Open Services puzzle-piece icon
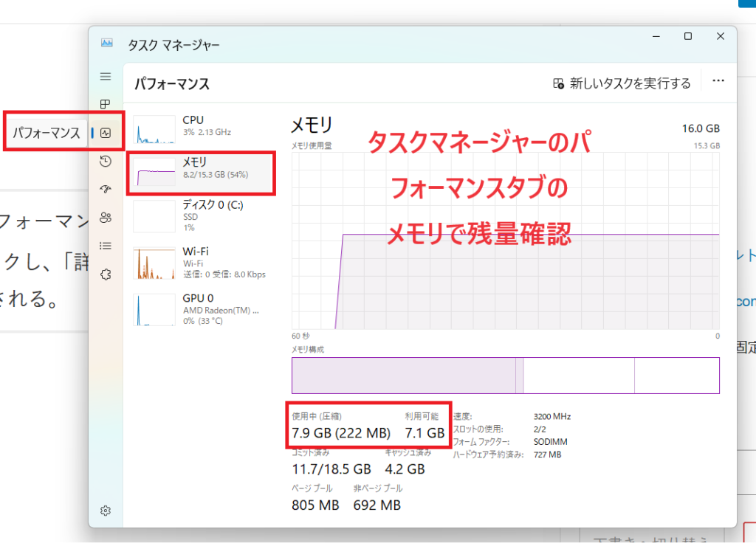This screenshot has width=756, height=546. pyautogui.click(x=106, y=274)
